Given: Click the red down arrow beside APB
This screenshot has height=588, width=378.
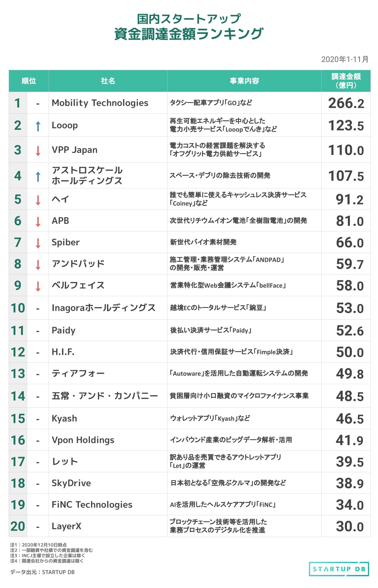Looking at the screenshot, I should click(38, 221).
